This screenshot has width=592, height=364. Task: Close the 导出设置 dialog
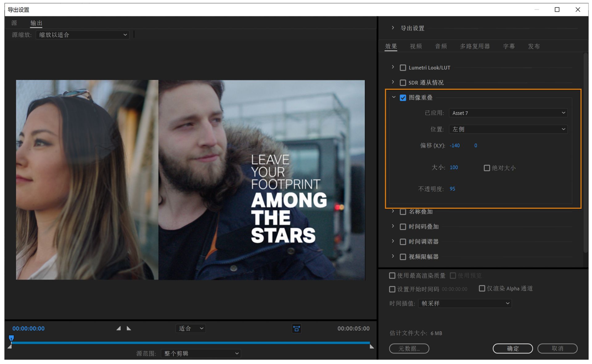point(578,10)
